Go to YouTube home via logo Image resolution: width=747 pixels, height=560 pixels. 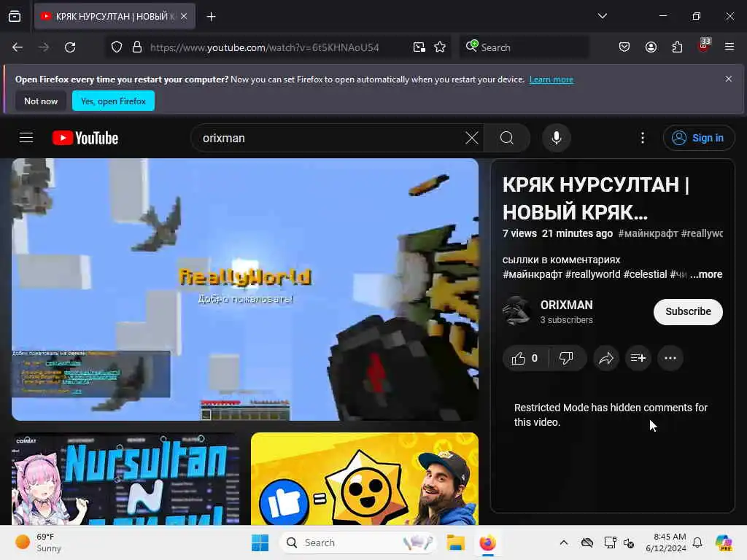[85, 138]
